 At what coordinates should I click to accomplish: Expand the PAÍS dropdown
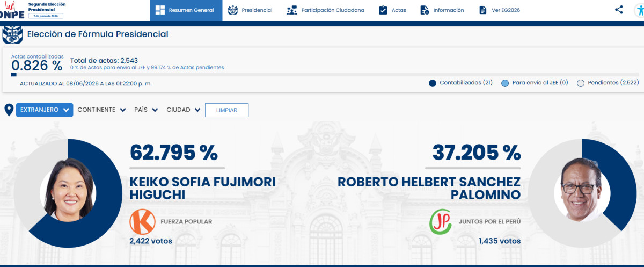[146, 110]
